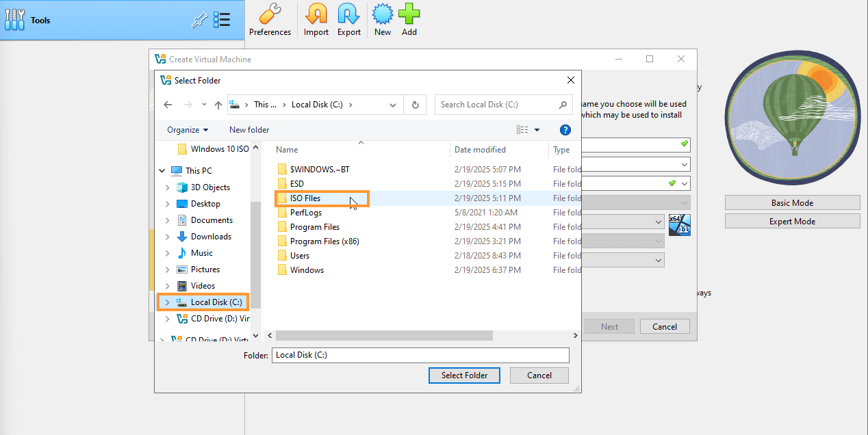The image size is (868, 435).
Task: Select the ISO FIles folder name
Action: [x=305, y=198]
